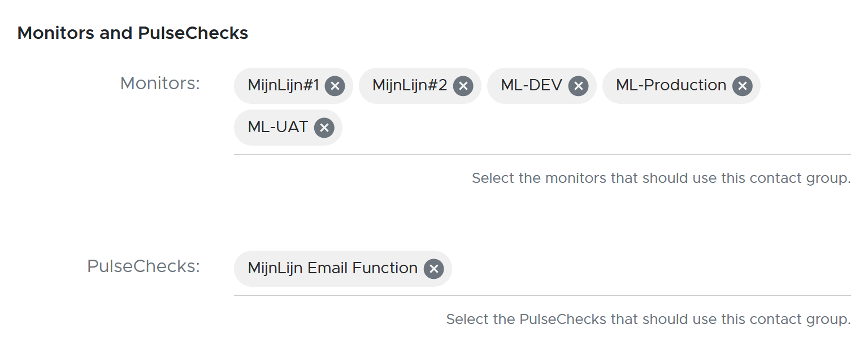
Task: Click the Monitors and PulseChecks heading
Action: point(133,33)
